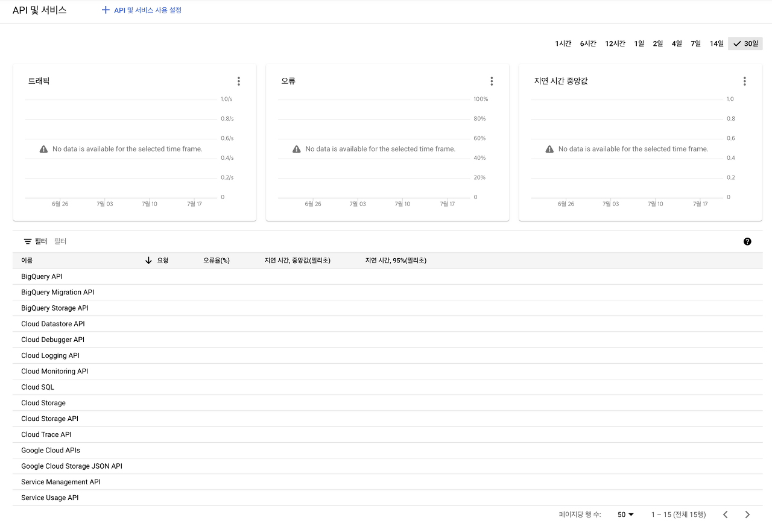The height and width of the screenshot is (532, 772).
Task: Go to the next table page
Action: click(747, 515)
